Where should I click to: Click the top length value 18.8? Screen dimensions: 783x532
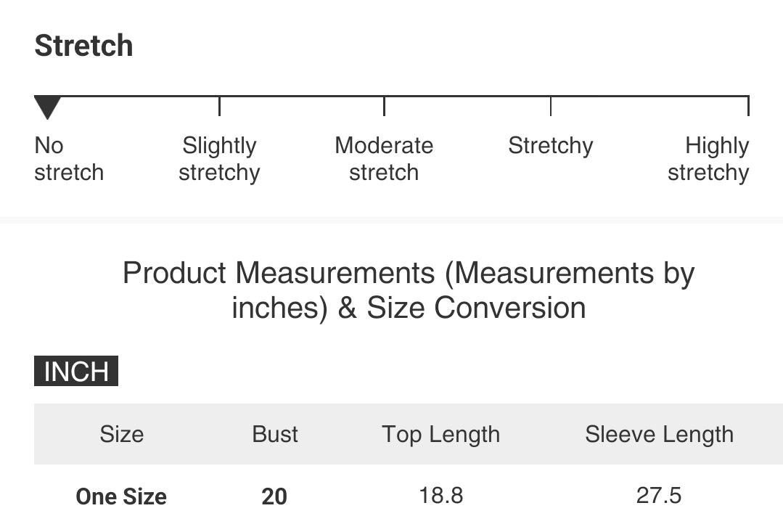(x=441, y=496)
